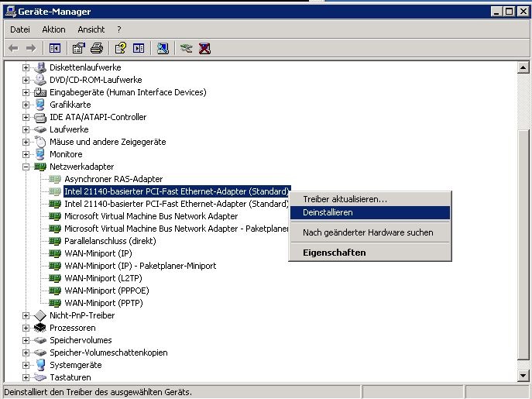Click the Print toolbar icon
Viewport: 532px width, 399px height.
click(97, 48)
